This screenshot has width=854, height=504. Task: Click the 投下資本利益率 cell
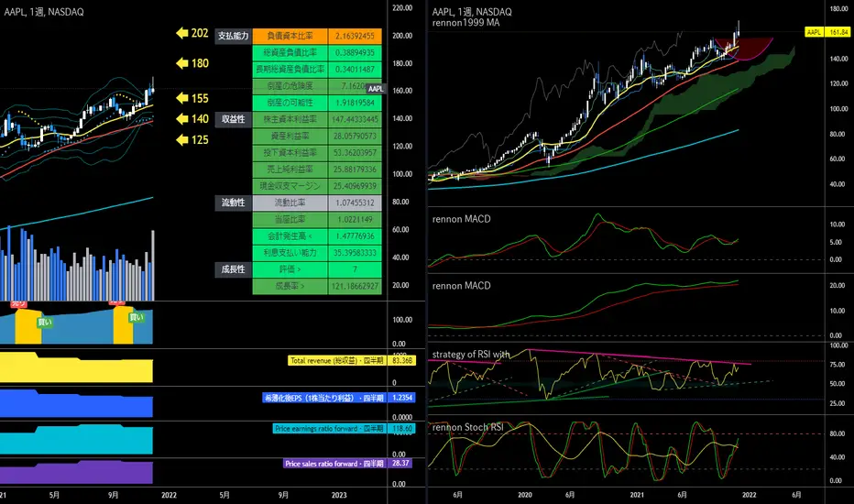[290, 152]
